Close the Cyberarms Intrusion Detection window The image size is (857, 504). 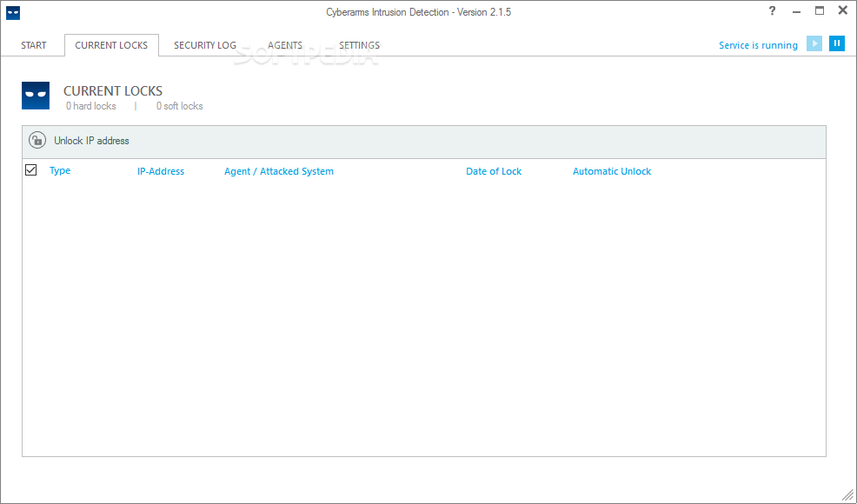click(x=843, y=10)
